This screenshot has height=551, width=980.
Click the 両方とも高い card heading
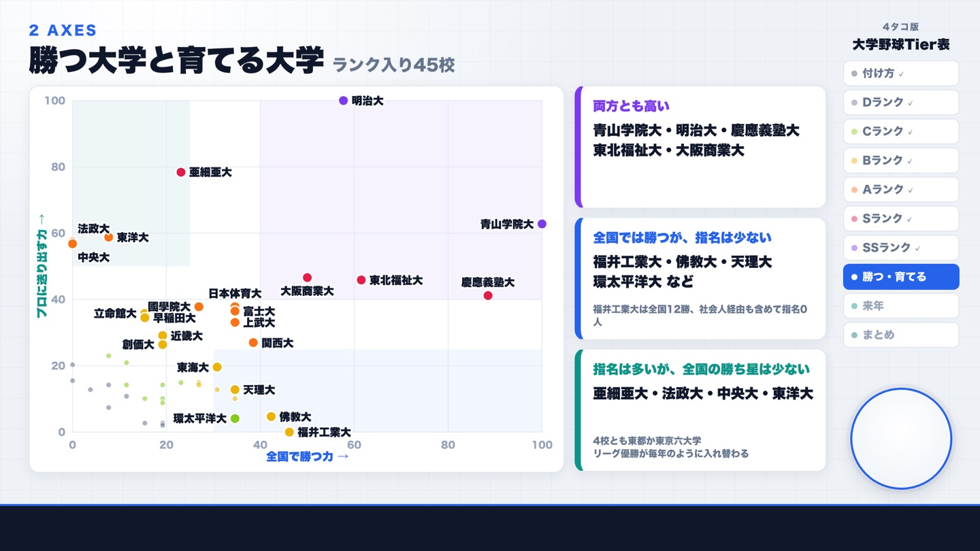pos(632,106)
